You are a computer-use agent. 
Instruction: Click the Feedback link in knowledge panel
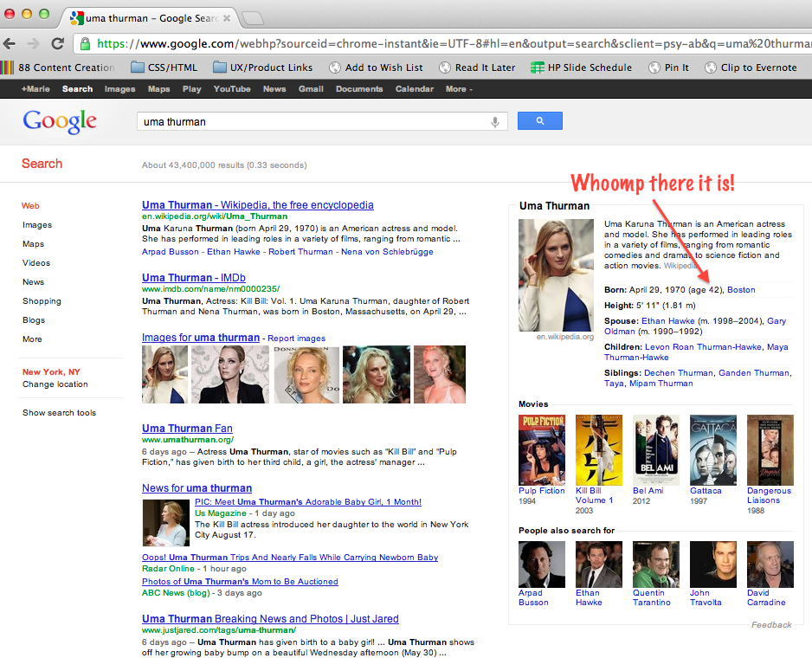point(771,625)
